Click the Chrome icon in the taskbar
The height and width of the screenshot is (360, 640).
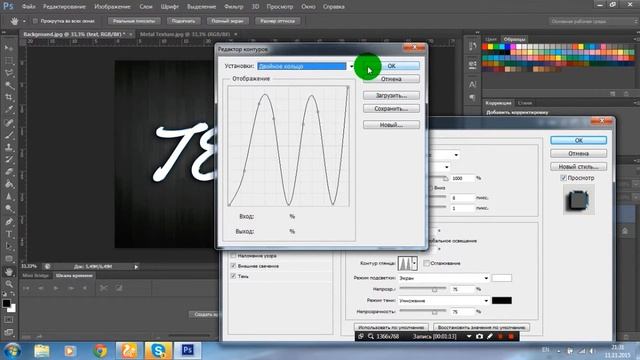click(100, 351)
